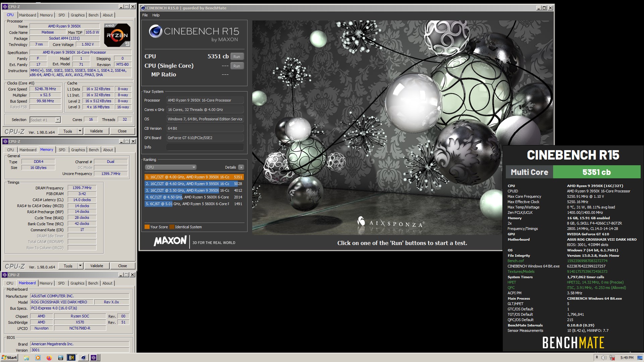The height and width of the screenshot is (362, 644).
Task: Click the green 5351 cb Multi Core score bar
Action: (x=597, y=172)
